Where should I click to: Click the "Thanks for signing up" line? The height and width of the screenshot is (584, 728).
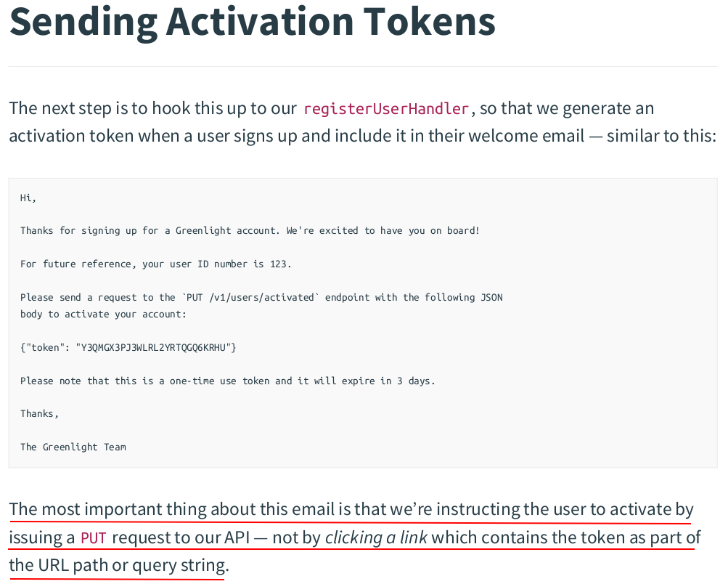tap(250, 230)
